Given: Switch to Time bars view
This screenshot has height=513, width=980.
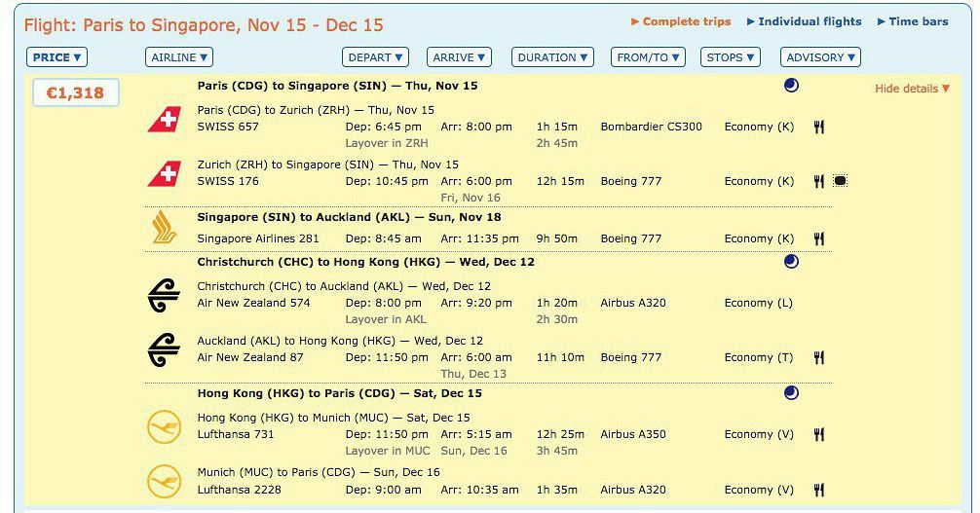Looking at the screenshot, I should pos(913,21).
